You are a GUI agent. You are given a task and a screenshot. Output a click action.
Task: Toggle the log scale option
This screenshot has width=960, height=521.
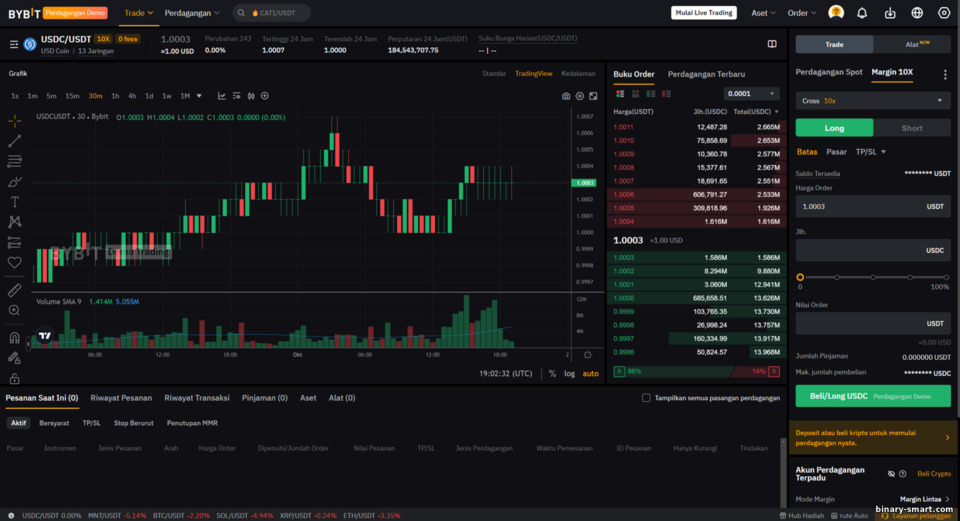tap(569, 373)
